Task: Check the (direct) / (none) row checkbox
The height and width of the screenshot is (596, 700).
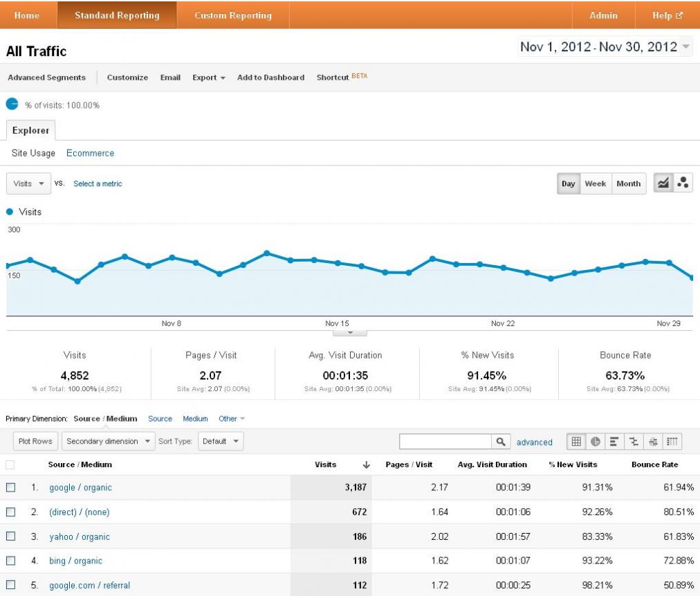Action: click(x=10, y=512)
